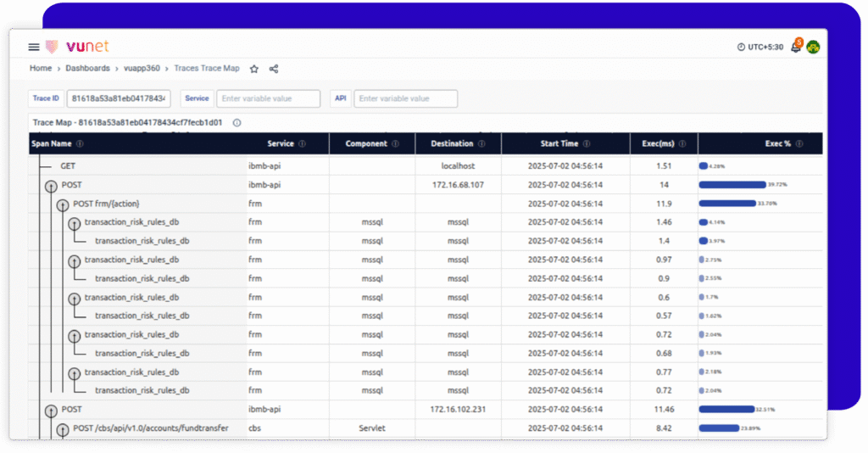The width and height of the screenshot is (868, 453).
Task: Go to Home in breadcrumb
Action: click(41, 69)
